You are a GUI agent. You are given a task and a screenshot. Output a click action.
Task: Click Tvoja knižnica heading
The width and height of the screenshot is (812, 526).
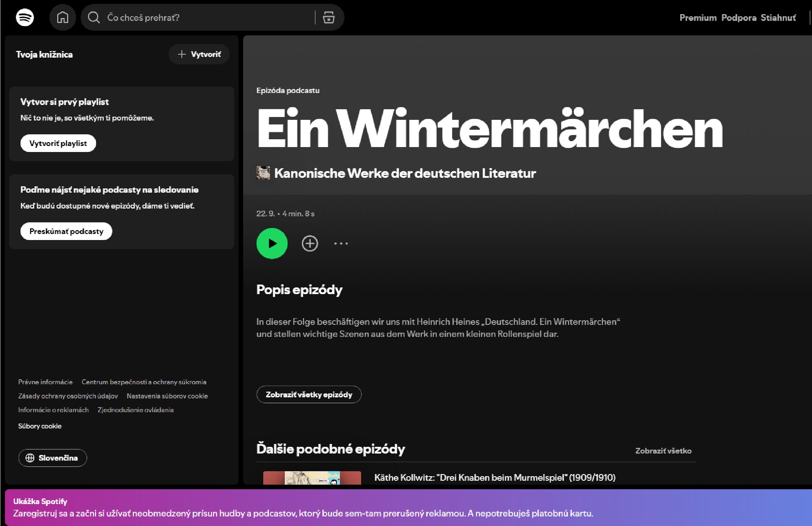pyautogui.click(x=44, y=54)
